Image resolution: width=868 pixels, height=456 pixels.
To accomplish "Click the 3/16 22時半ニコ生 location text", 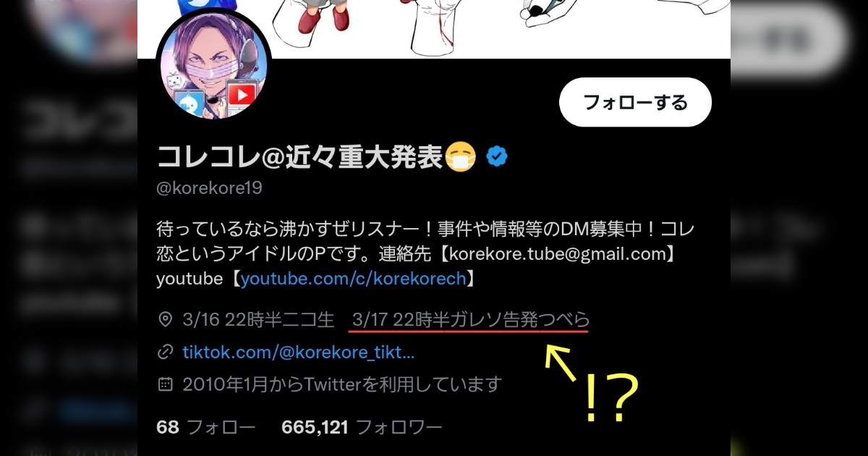I will tap(259, 319).
